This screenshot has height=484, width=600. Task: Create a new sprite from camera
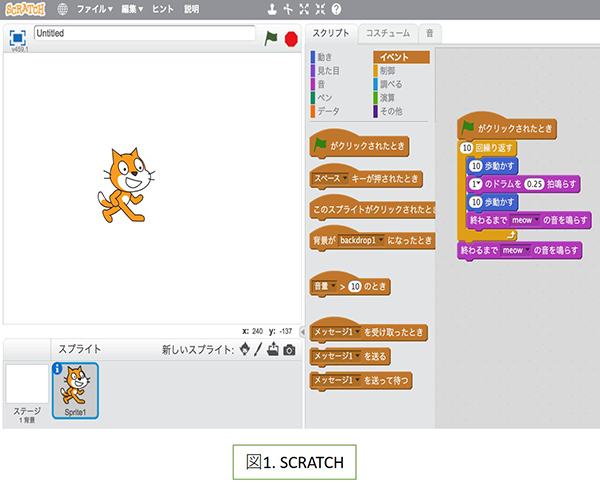289,350
